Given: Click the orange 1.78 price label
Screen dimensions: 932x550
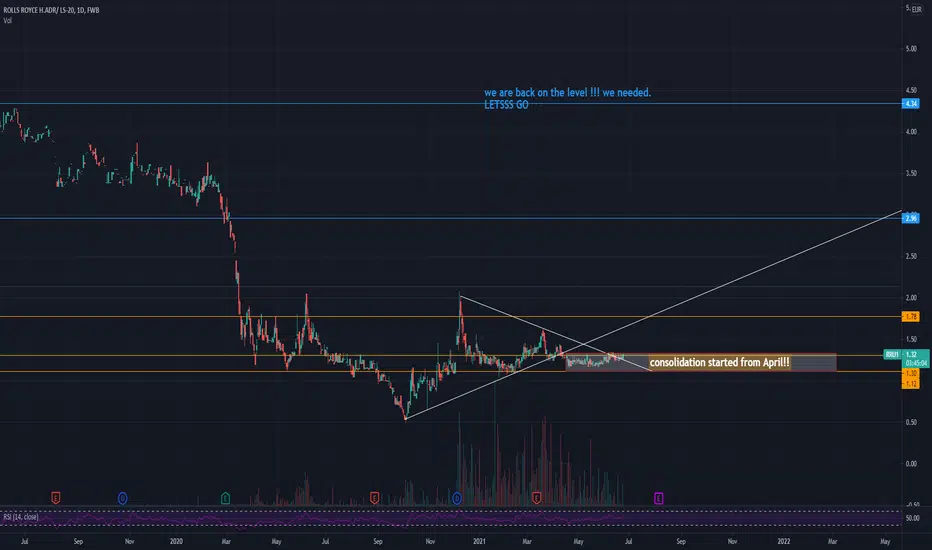Looking at the screenshot, I should [x=911, y=317].
